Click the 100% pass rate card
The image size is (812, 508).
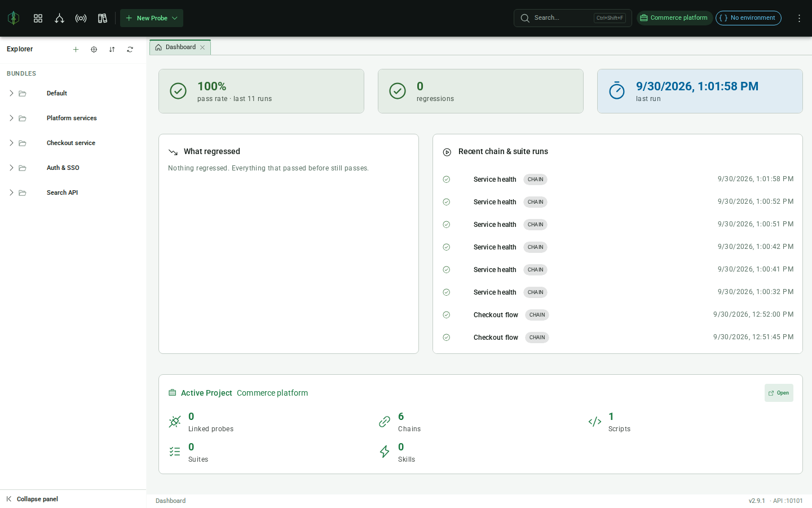261,91
